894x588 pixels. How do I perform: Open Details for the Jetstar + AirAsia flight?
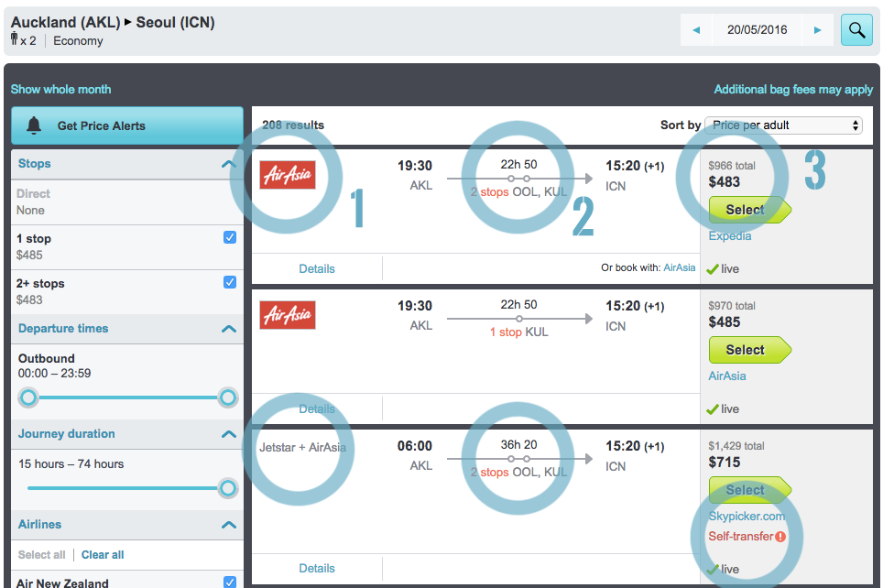317,568
